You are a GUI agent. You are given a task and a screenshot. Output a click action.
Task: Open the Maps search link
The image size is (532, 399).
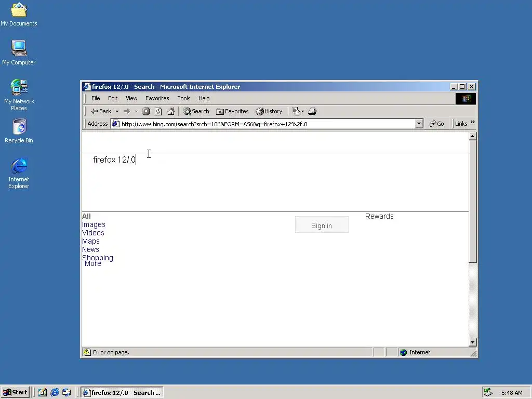pyautogui.click(x=90, y=241)
